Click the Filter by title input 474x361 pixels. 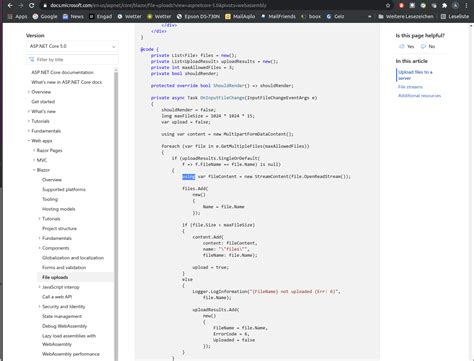click(x=72, y=59)
